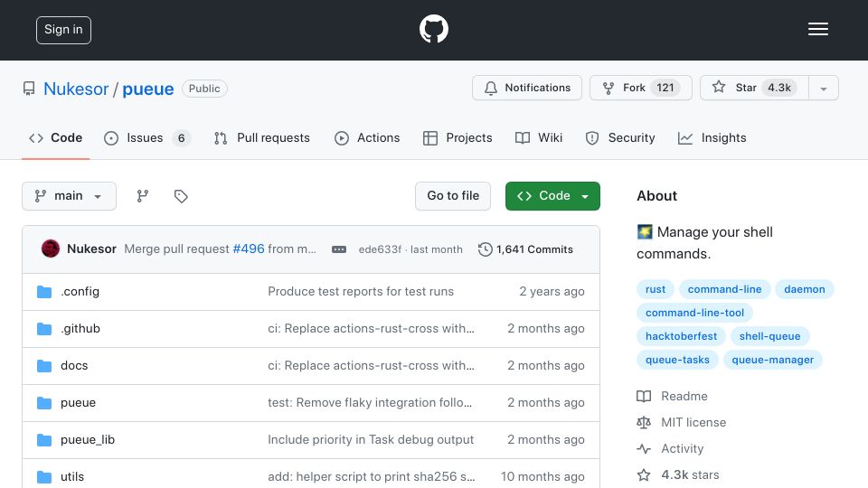Open the pueue repository name link

click(147, 89)
